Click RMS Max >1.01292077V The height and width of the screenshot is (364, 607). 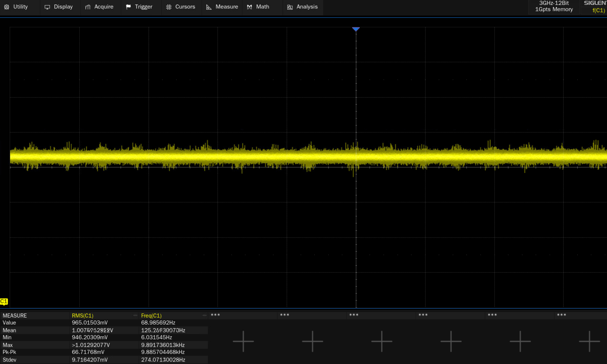pyautogui.click(x=91, y=345)
